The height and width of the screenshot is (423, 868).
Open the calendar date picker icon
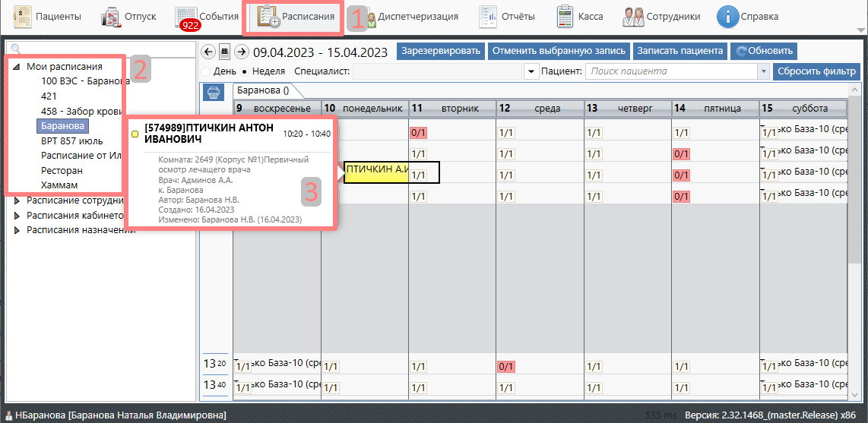click(x=225, y=52)
